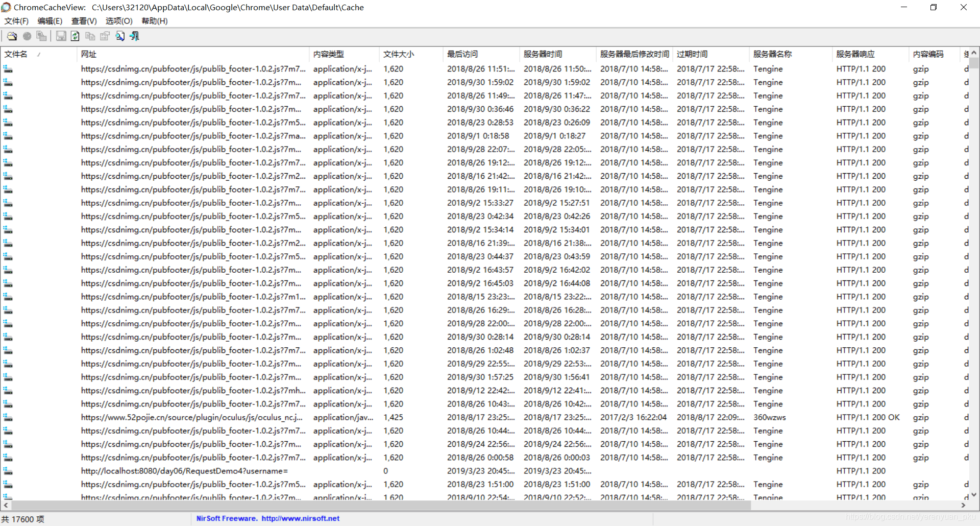The width and height of the screenshot is (980, 526).
Task: Open the 编辑(E) menu
Action: pyautogui.click(x=50, y=21)
